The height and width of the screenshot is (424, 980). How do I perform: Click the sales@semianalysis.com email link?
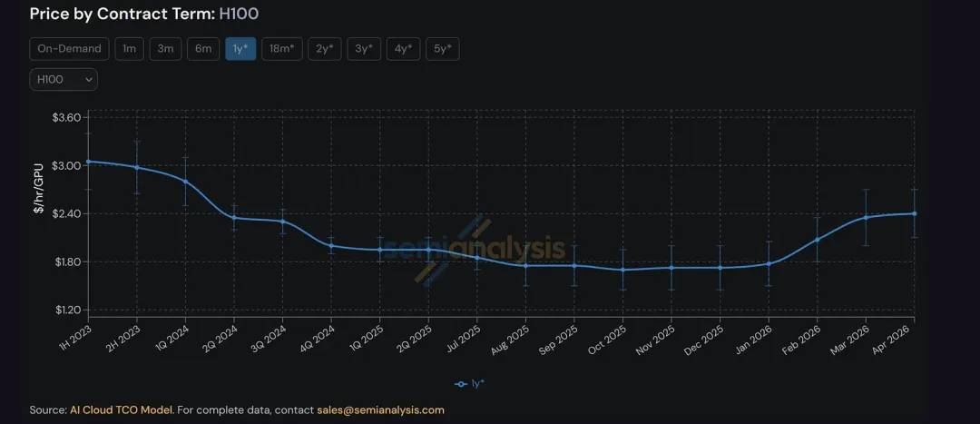tap(380, 410)
